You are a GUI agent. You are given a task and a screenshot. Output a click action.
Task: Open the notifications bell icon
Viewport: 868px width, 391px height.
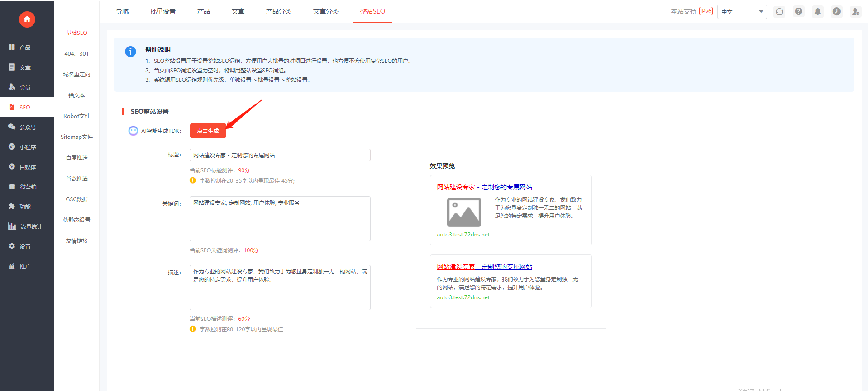click(x=818, y=12)
